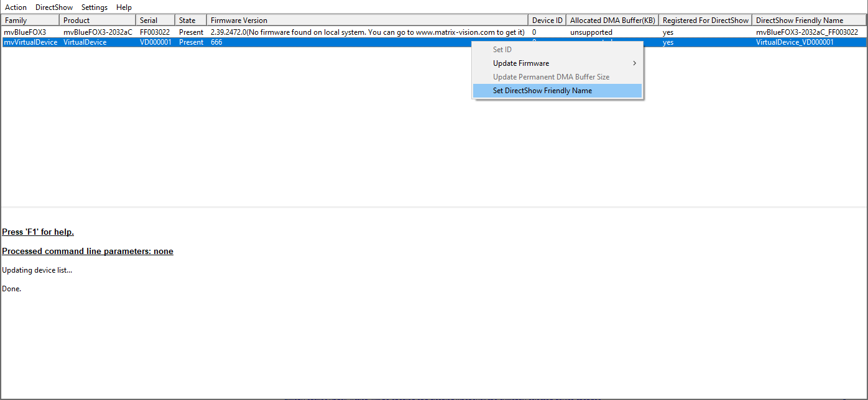Click Registered For DirectShow column header
The height and width of the screenshot is (400, 868).
click(x=705, y=20)
